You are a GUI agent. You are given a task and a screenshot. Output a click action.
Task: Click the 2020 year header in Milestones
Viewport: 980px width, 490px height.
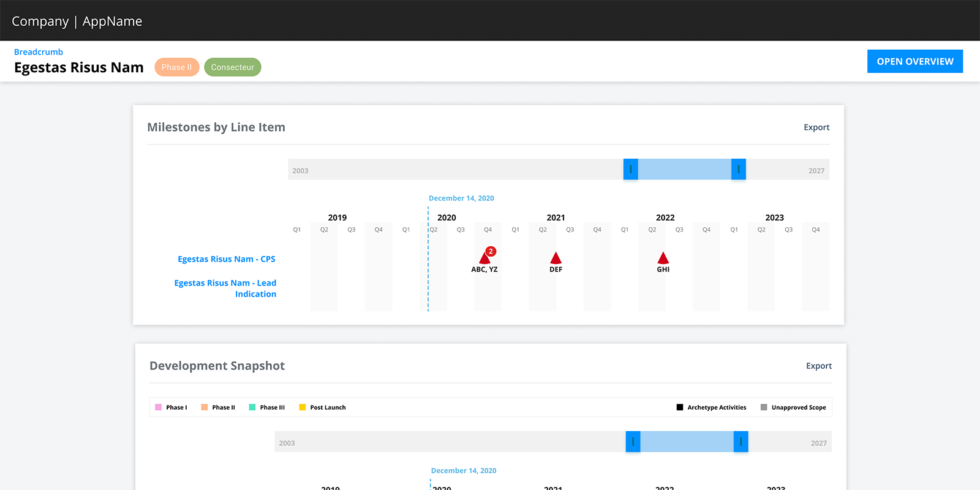coord(447,217)
